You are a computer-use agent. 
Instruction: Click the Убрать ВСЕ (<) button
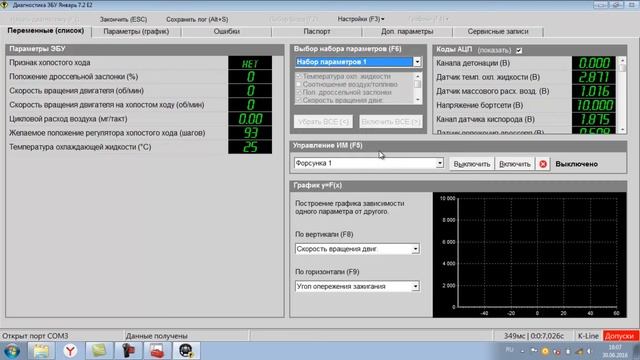(323, 122)
